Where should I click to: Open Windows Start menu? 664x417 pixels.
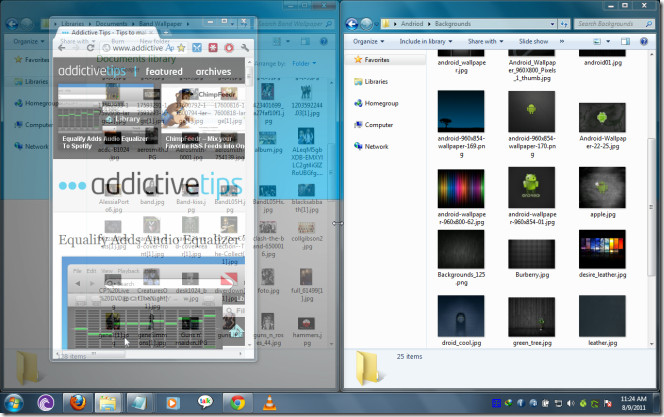point(14,403)
